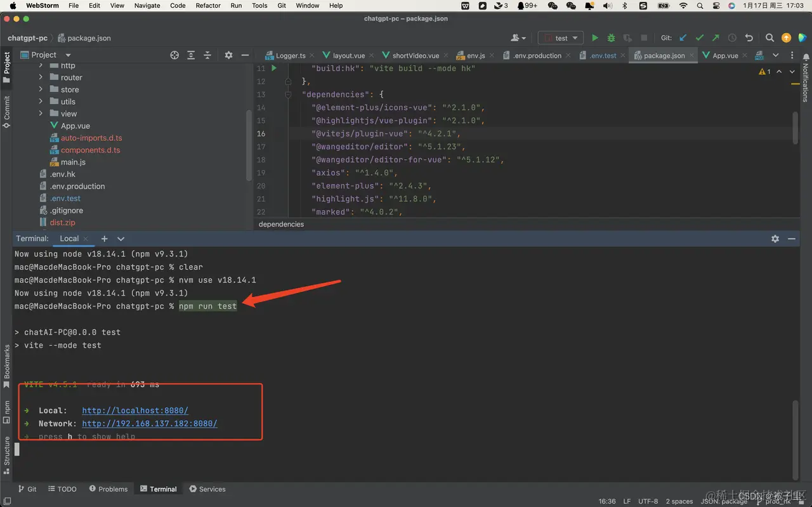Expand the store folder
The width and height of the screenshot is (812, 507).
[41, 89]
